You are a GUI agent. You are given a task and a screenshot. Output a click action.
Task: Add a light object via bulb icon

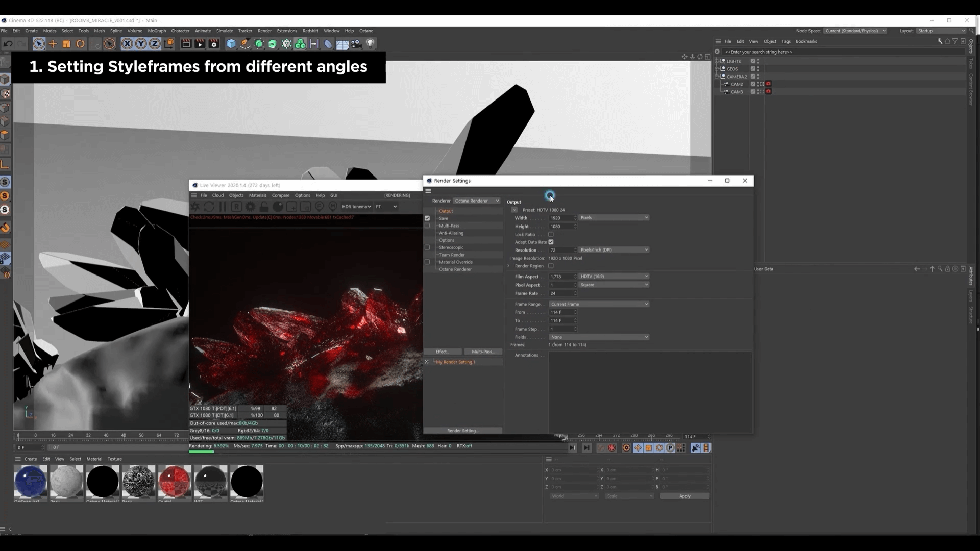tap(371, 44)
